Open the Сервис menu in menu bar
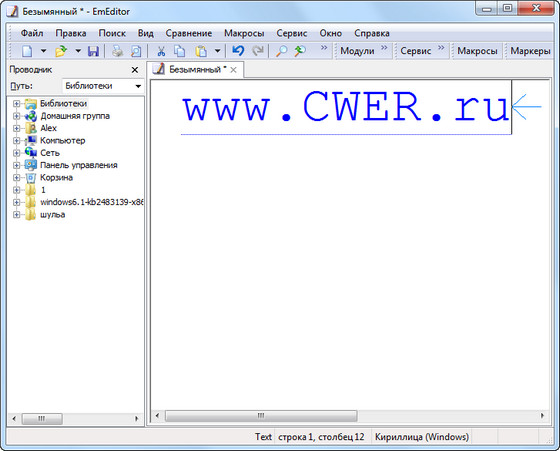Screen dimensions: 560x451 (x=292, y=33)
